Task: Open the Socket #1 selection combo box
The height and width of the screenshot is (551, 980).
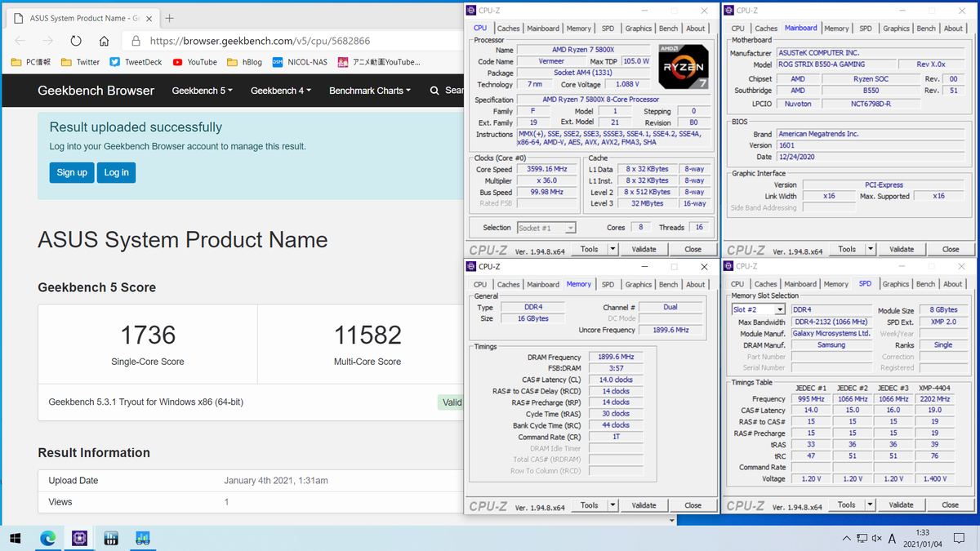Action: pyautogui.click(x=546, y=228)
